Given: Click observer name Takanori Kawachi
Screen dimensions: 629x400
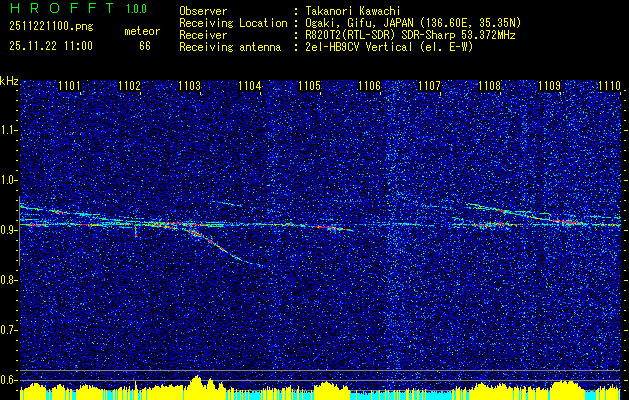Looking at the screenshot, I should (352, 11).
